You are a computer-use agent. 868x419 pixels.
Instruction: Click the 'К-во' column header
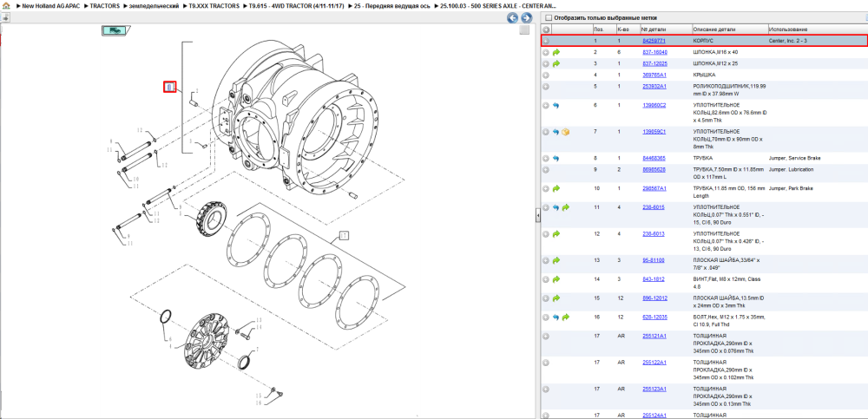click(x=622, y=29)
